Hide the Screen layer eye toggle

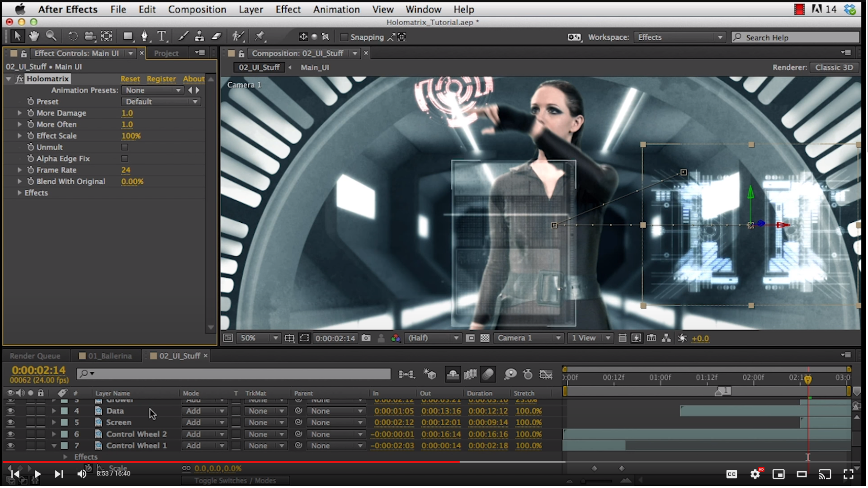[10, 422]
